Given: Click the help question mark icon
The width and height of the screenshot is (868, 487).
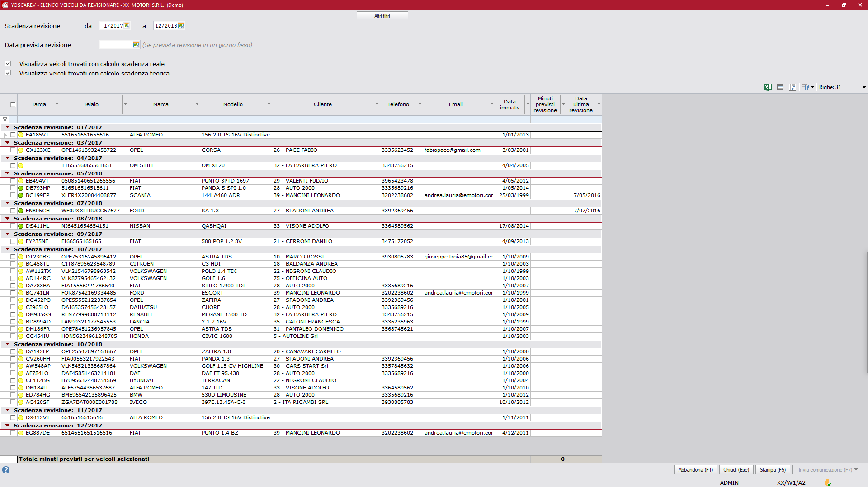Looking at the screenshot, I should coord(6,470).
